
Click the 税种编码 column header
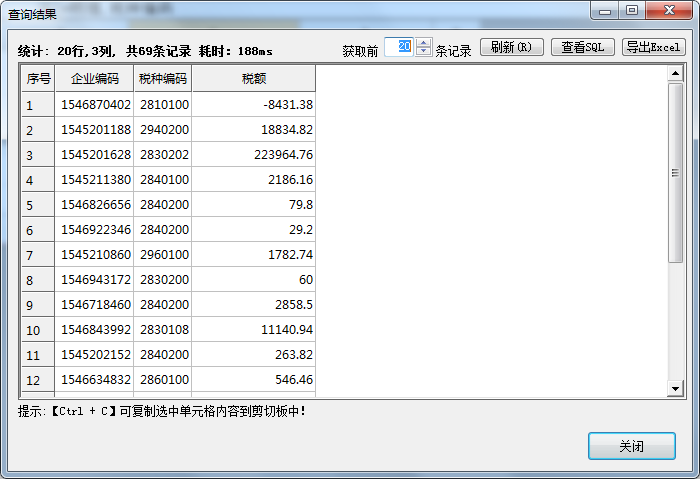[162, 79]
